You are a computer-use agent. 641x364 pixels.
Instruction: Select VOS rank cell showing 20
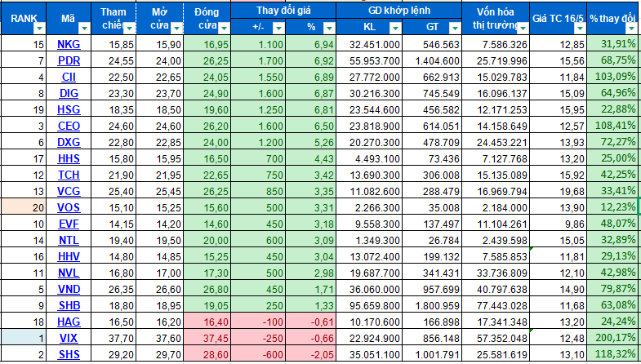click(x=24, y=207)
